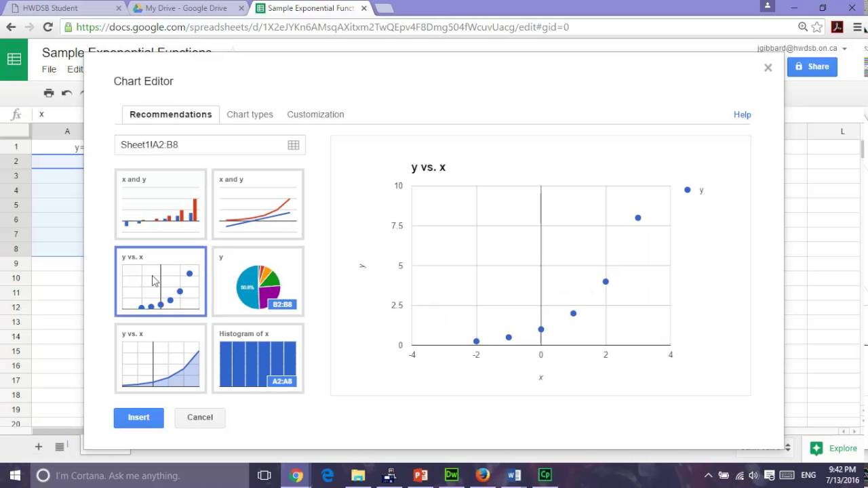Select the pie chart thumbnail labeled y
868x488 pixels.
258,281
